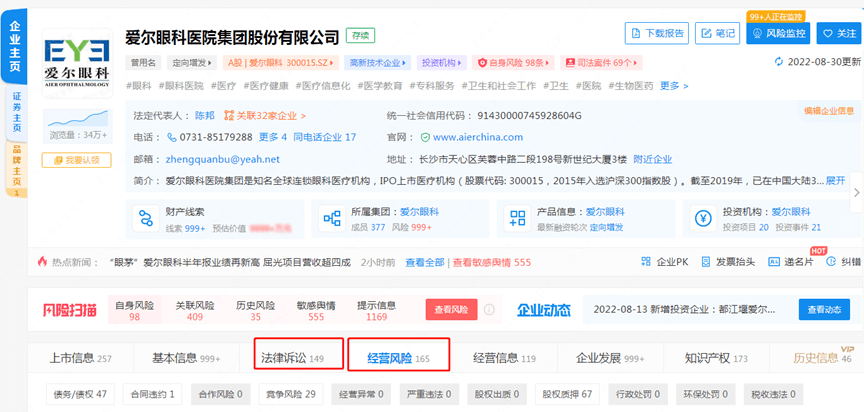Open the hot news headline about 半年报
The width and height of the screenshot is (864, 412).
230,262
